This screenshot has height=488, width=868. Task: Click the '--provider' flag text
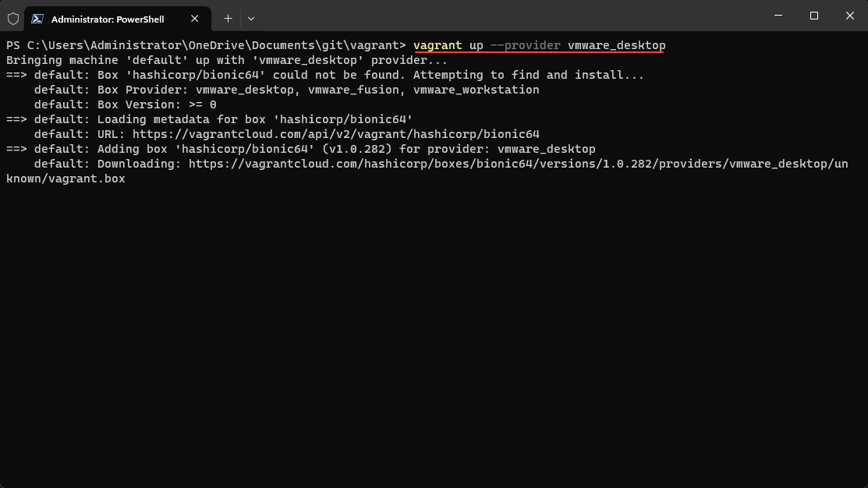(526, 45)
